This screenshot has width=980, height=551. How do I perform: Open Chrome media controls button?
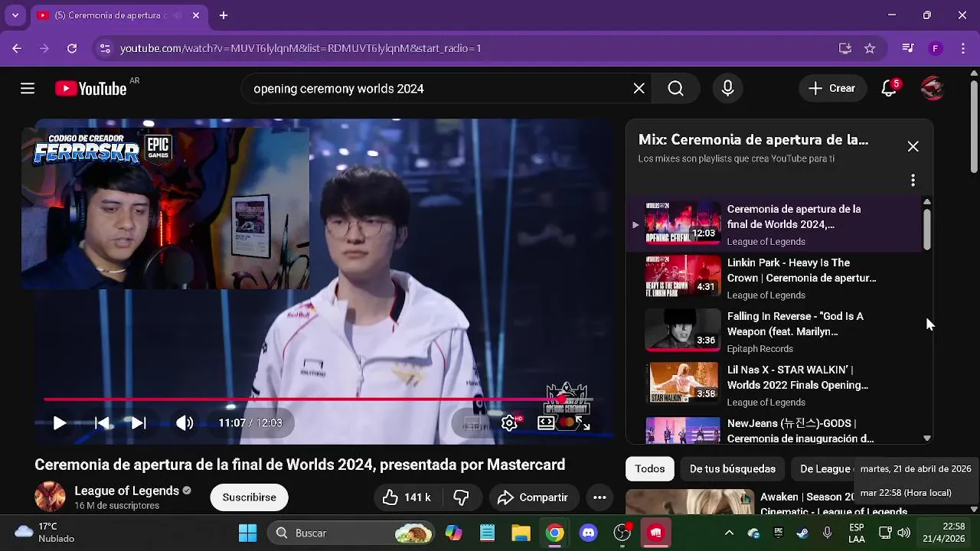(x=908, y=48)
